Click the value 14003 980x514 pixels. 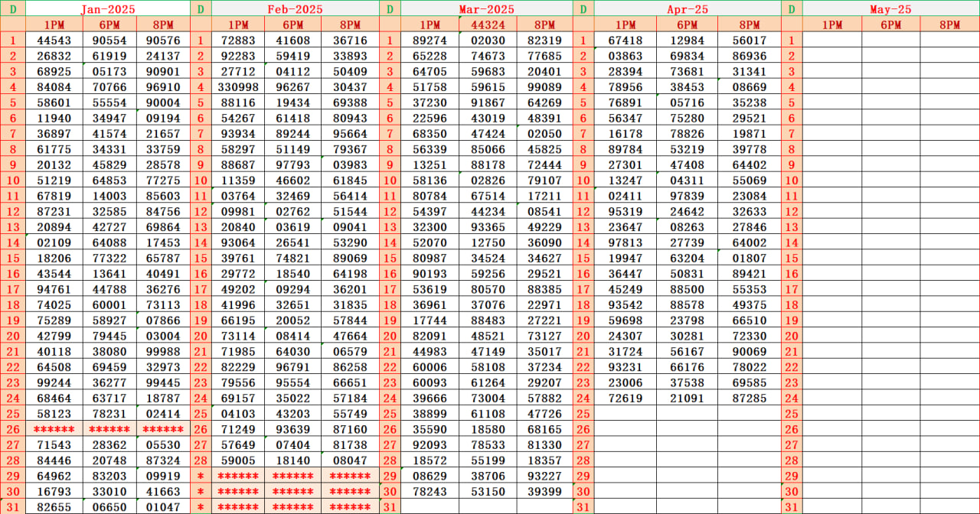pyautogui.click(x=109, y=196)
